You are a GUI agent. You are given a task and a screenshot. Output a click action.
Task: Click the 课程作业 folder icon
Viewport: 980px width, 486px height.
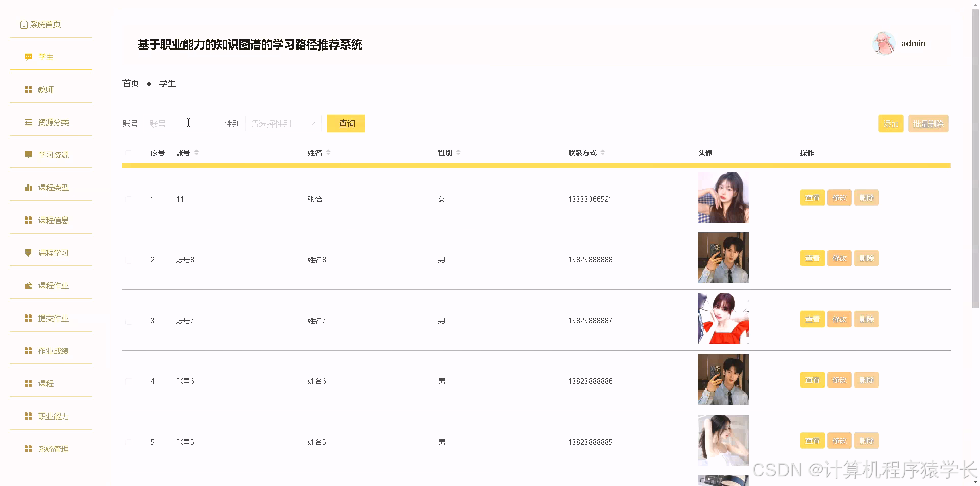click(x=28, y=285)
